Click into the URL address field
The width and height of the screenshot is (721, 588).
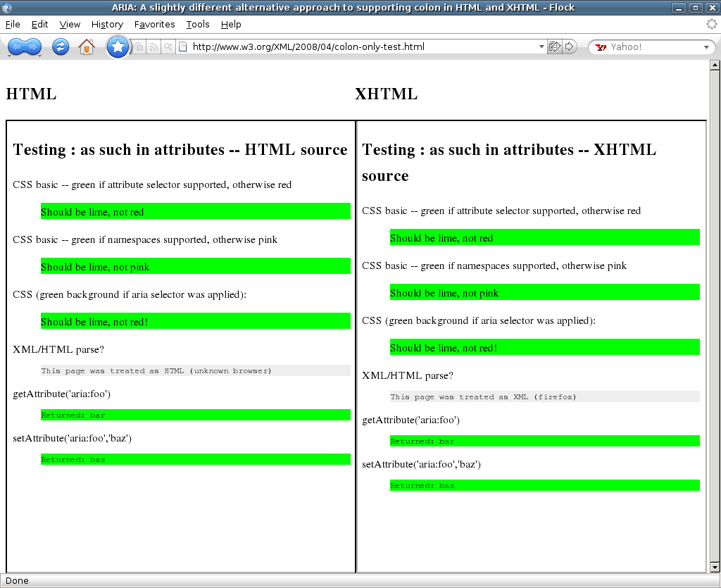363,47
